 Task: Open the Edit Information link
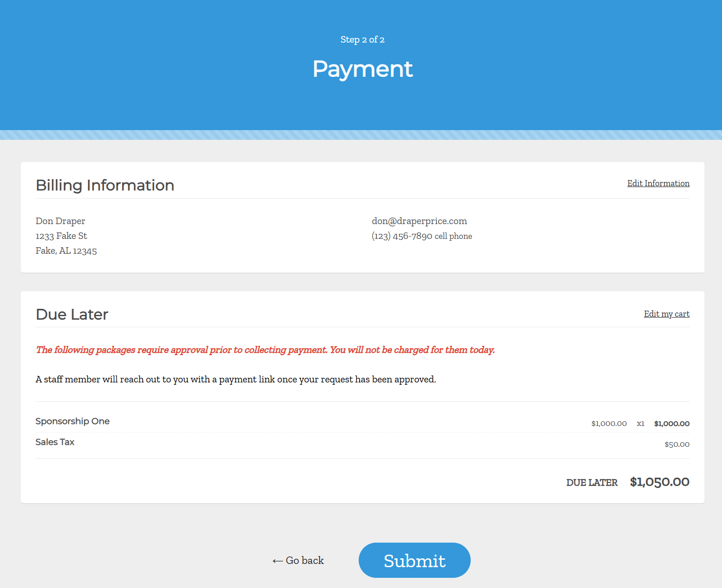point(658,183)
